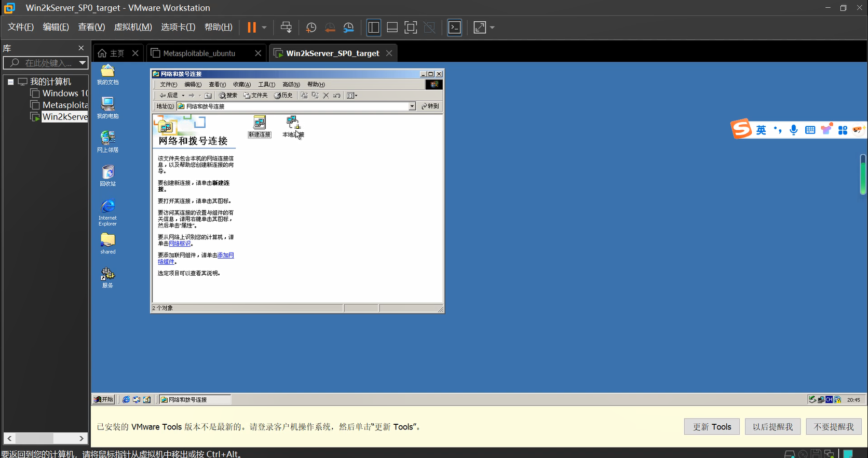Click 搜索 search toolbar button
The height and width of the screenshot is (458, 868).
(228, 96)
